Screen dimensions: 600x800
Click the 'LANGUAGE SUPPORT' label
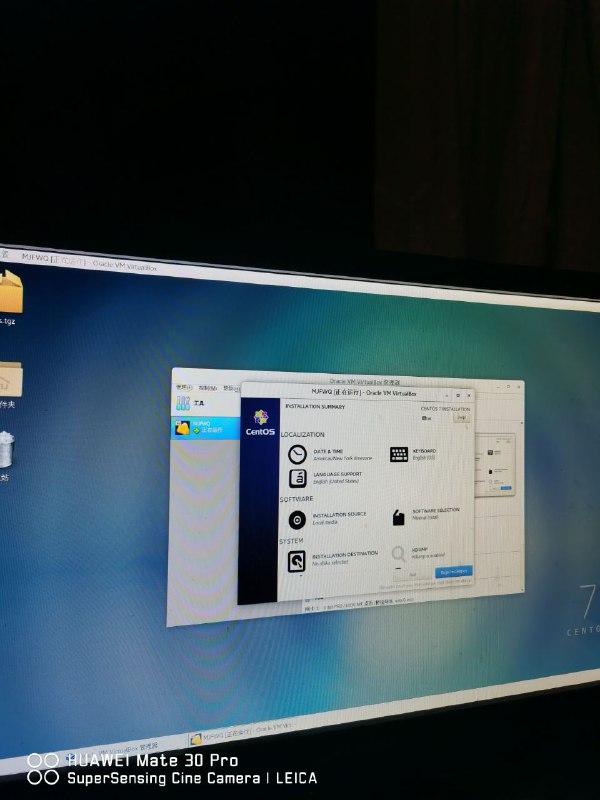coord(337,474)
